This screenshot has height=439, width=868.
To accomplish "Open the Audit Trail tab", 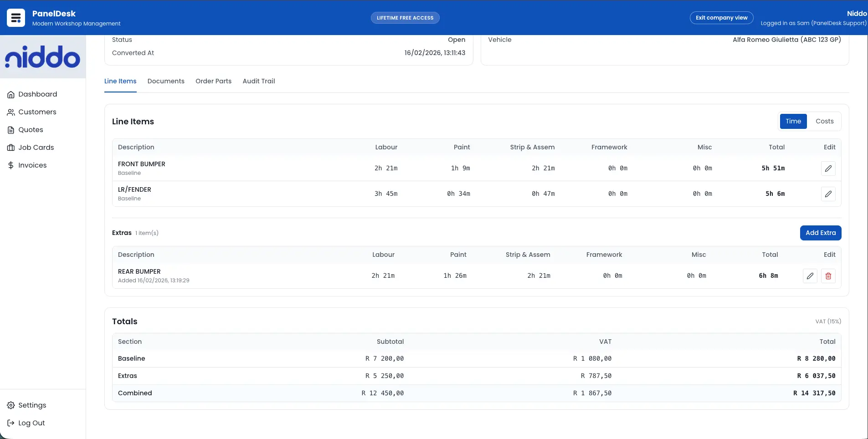I will pos(259,81).
